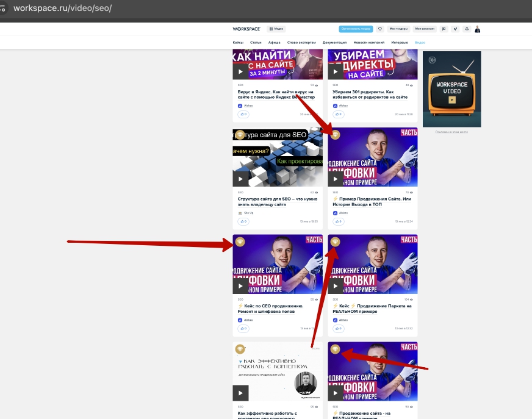
Task: Click gold badge on Кейс по СЕО продвижению video
Action: (x=240, y=243)
